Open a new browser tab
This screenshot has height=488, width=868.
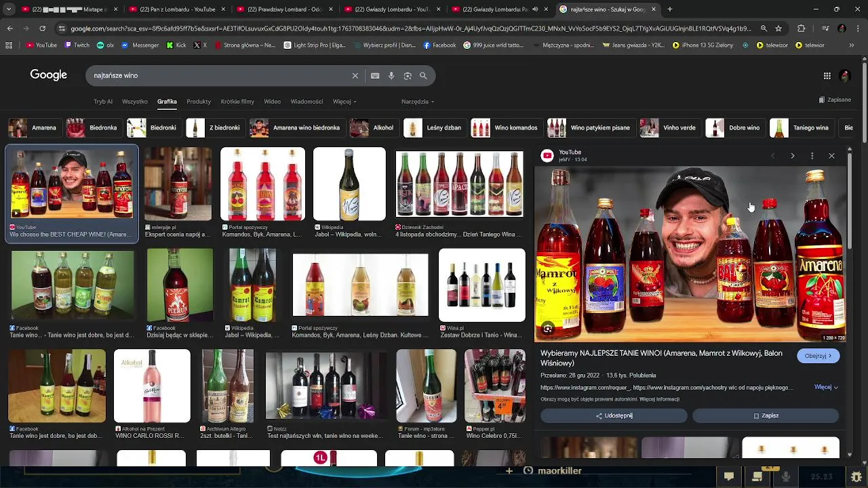pos(670,9)
